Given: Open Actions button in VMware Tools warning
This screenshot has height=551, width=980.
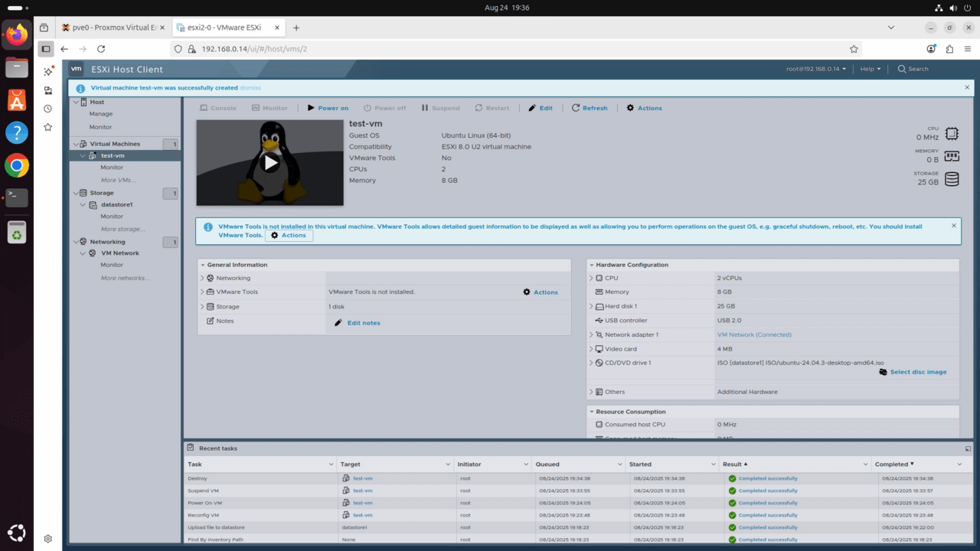Looking at the screenshot, I should pyautogui.click(x=289, y=235).
